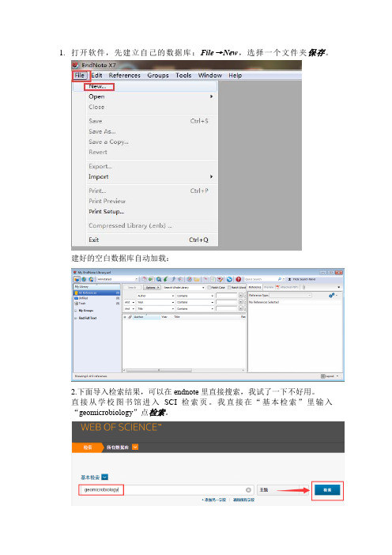Open the output style dropdown in toolbar
This screenshot has height=555, width=392.
(x=118, y=279)
